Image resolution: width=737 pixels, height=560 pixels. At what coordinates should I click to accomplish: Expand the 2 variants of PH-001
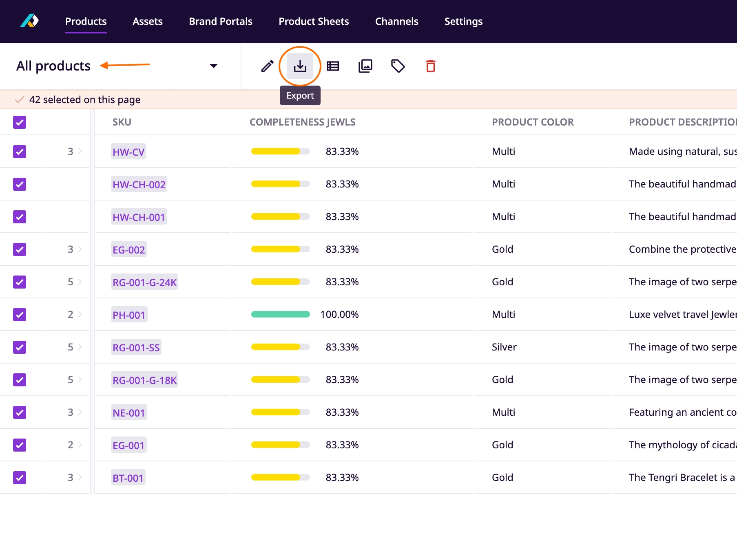pos(75,315)
